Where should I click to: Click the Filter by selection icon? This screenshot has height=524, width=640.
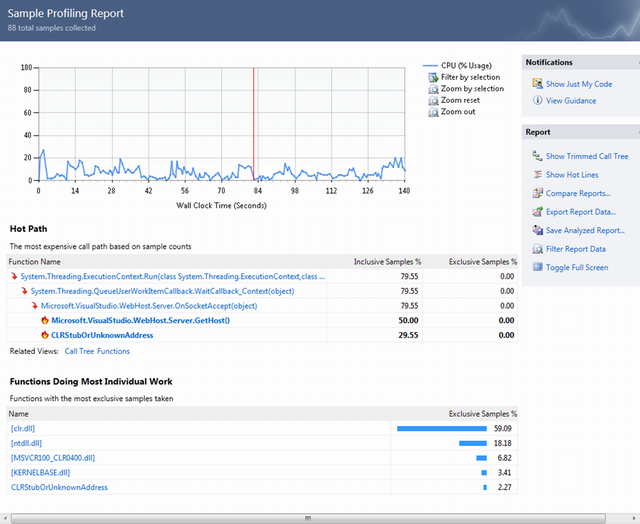point(433,77)
